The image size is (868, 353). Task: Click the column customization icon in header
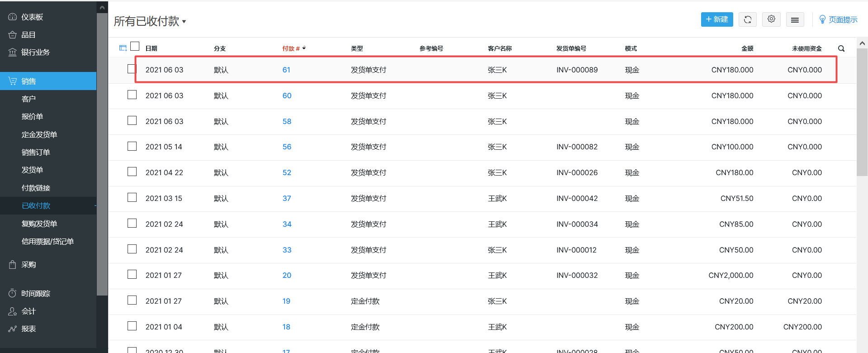point(123,48)
